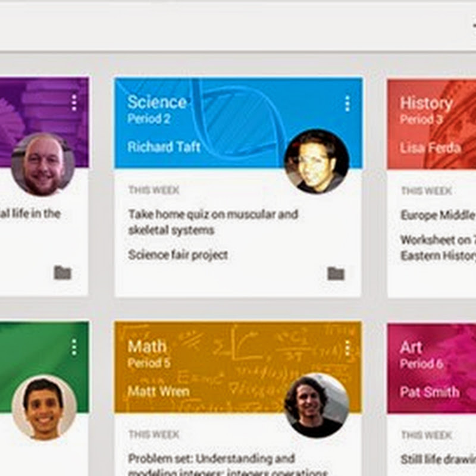476x476 pixels.
Task: Click teacher photo on purple card
Action: 43,164
